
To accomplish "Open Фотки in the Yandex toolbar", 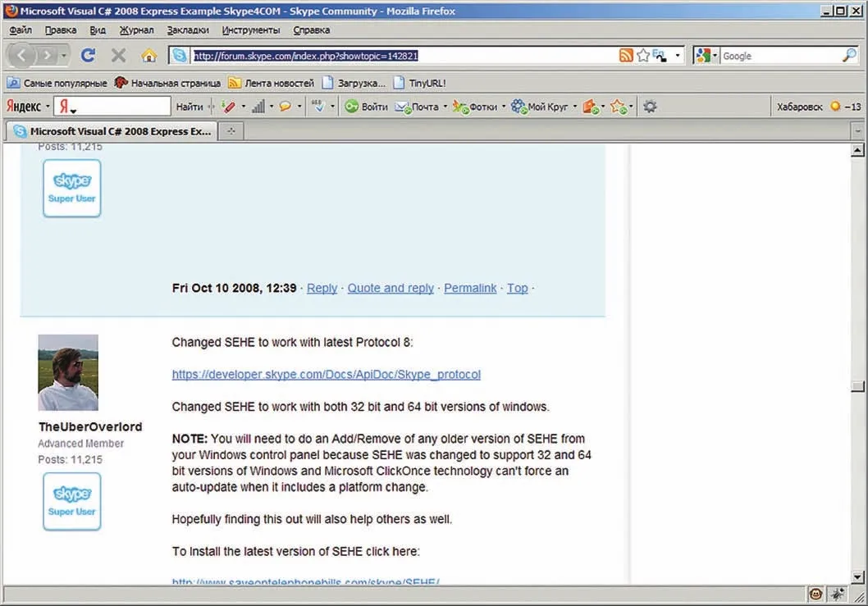I will pyautogui.click(x=475, y=107).
